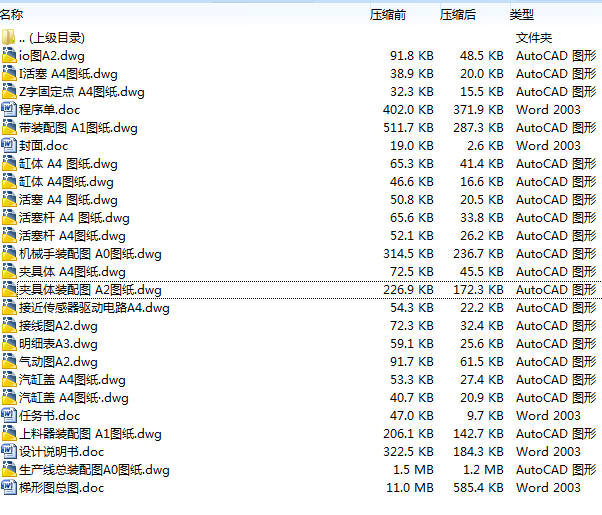Click icon of 夹具体 A4图纸.dwg
Viewport: 602px width, 515px height.
click(x=9, y=272)
